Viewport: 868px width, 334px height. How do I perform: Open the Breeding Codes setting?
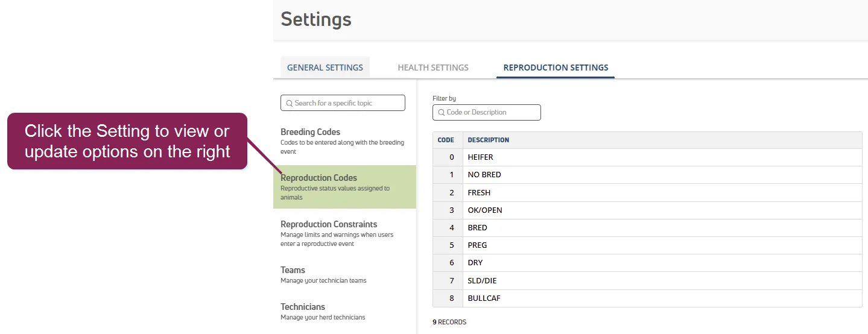[344, 141]
